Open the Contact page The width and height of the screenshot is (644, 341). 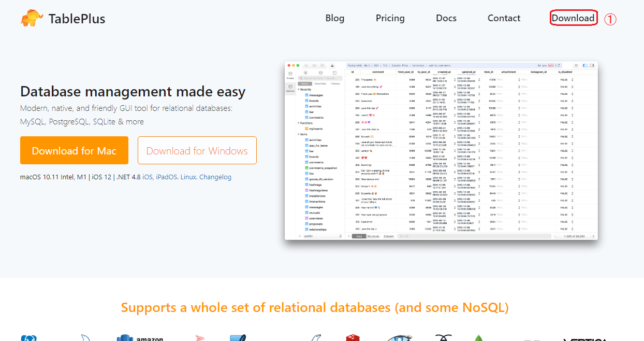tap(504, 18)
